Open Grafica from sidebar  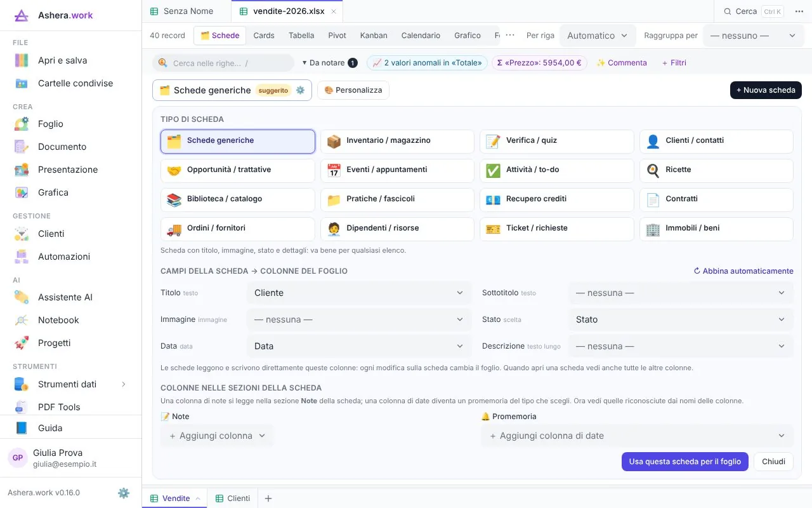click(x=70, y=192)
